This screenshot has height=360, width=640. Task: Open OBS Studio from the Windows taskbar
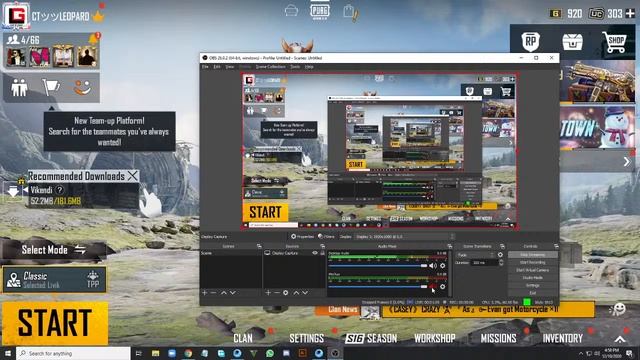point(335,353)
